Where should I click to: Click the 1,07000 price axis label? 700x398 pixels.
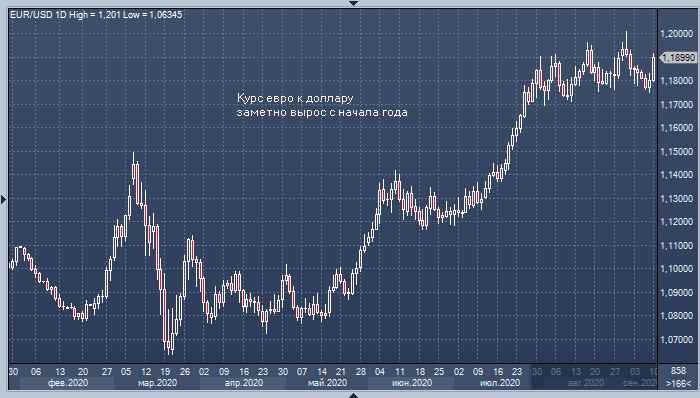(677, 340)
